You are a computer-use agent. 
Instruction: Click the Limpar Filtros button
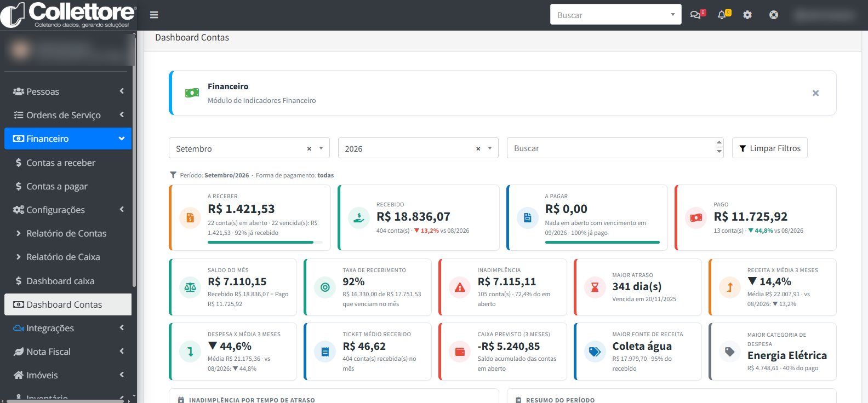[x=770, y=148]
